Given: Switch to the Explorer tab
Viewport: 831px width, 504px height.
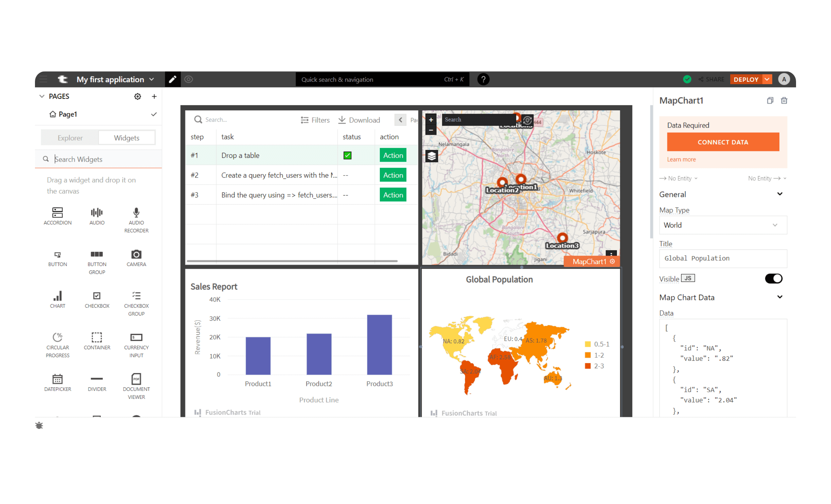Looking at the screenshot, I should coord(70,138).
